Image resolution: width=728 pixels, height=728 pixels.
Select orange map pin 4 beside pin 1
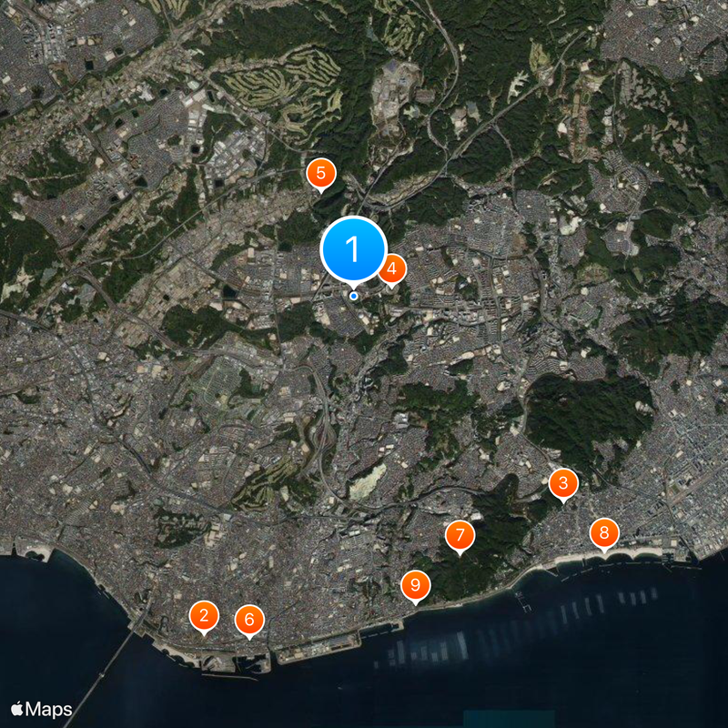click(x=392, y=268)
